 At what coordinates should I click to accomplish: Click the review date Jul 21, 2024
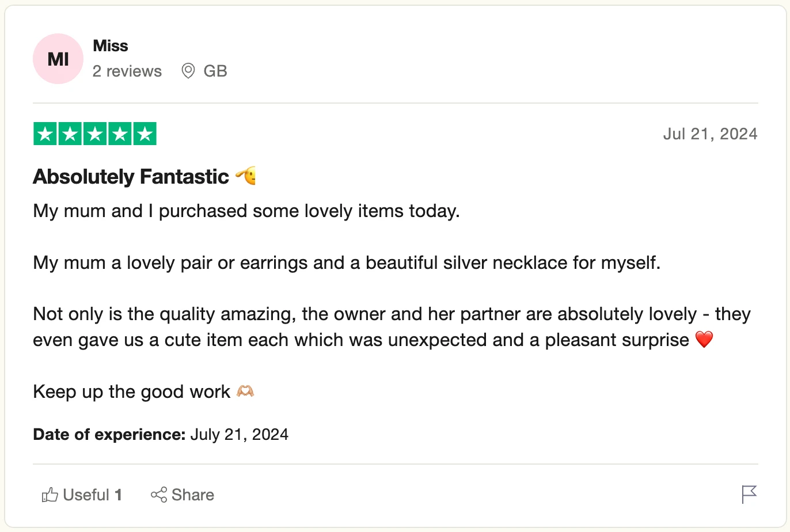710,134
